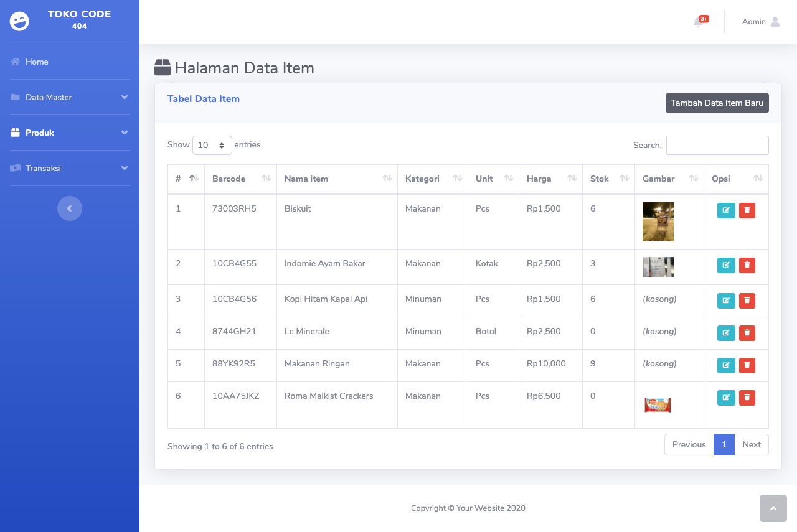
Task: Click the Next pagination button
Action: [752, 444]
